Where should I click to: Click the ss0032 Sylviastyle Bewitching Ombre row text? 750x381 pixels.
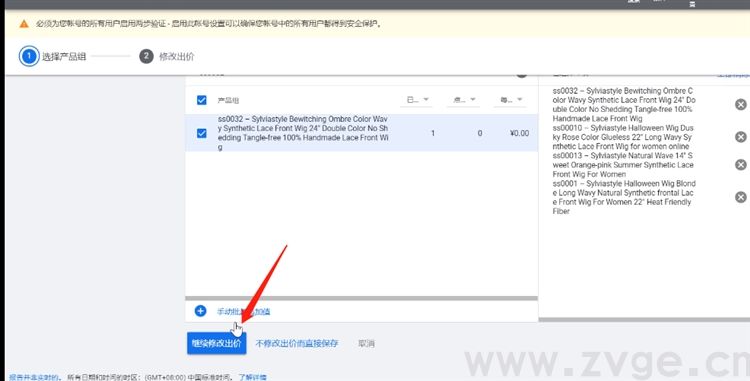coord(303,133)
